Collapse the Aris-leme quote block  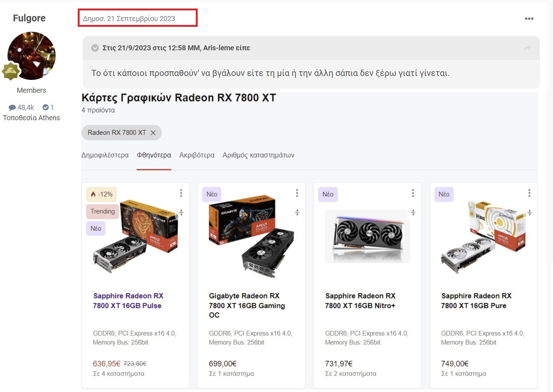[x=95, y=48]
